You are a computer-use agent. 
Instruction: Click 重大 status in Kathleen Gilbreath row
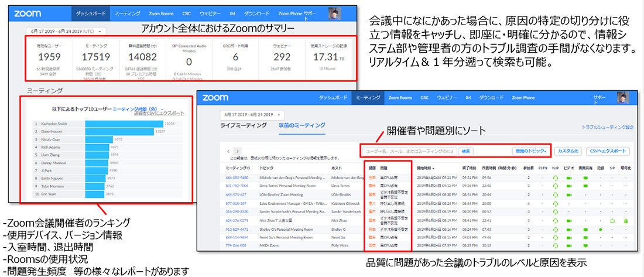click(372, 203)
